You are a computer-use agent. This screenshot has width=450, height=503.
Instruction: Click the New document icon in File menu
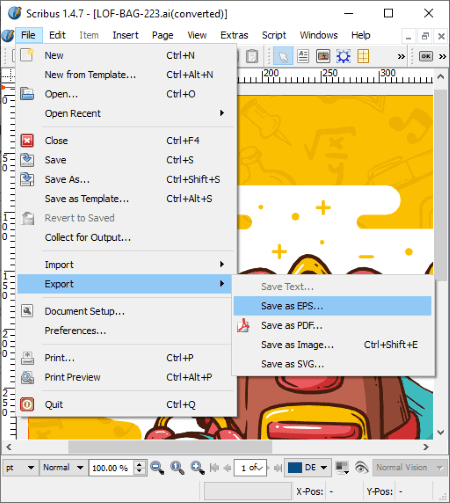[27, 55]
